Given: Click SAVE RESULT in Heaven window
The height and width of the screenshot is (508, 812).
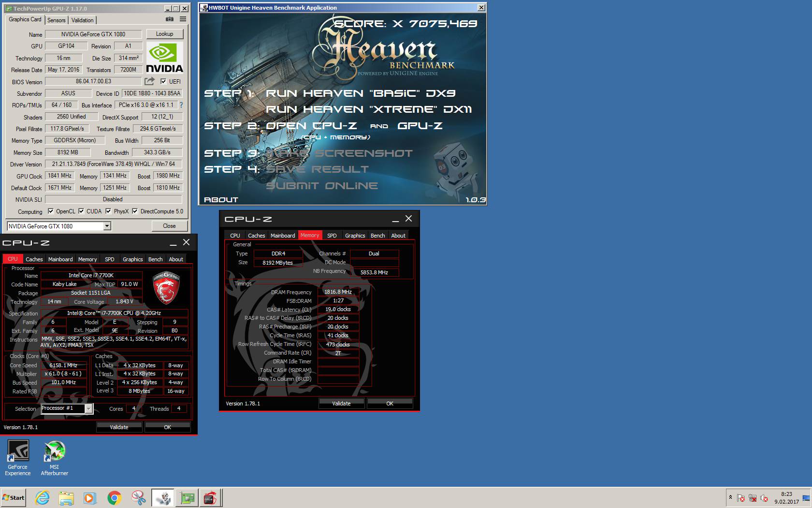Looking at the screenshot, I should pos(317,169).
